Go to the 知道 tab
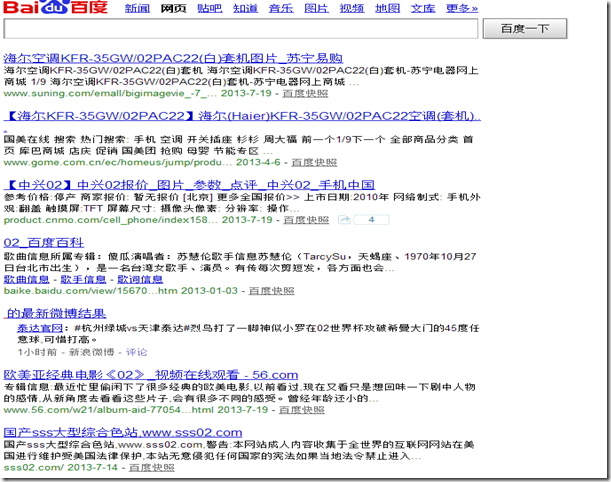Image resolution: width=611 pixels, height=482 pixels. point(245,8)
